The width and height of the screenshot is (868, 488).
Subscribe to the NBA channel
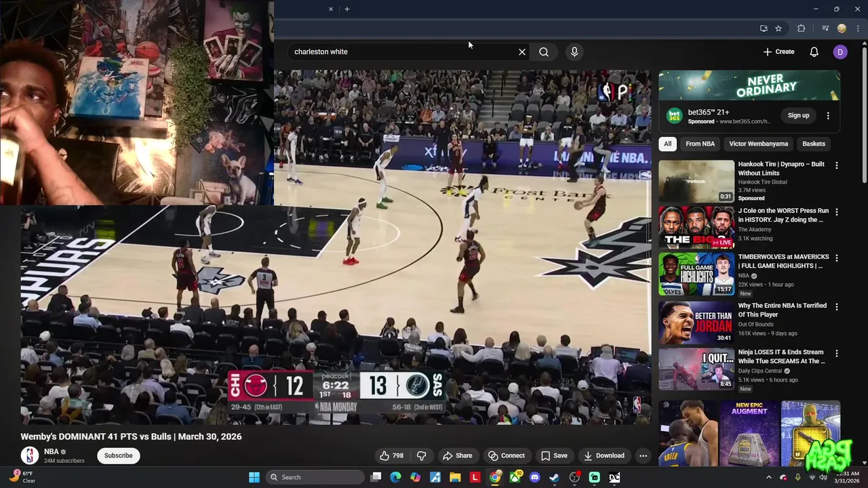pyautogui.click(x=119, y=455)
